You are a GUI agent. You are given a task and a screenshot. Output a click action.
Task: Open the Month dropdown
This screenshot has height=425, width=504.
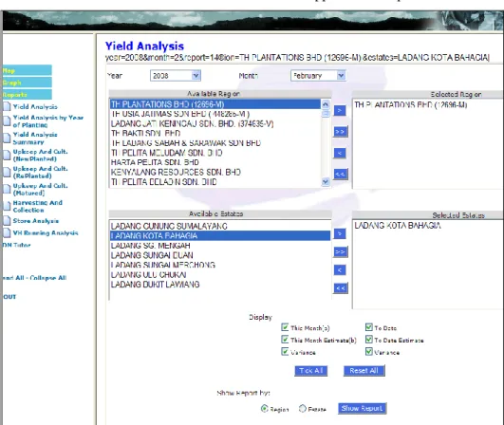318,76
